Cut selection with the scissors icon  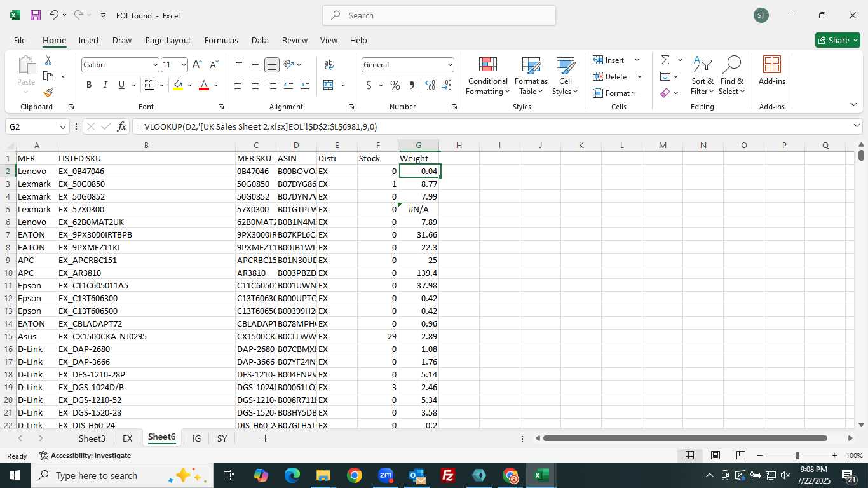pos(48,60)
